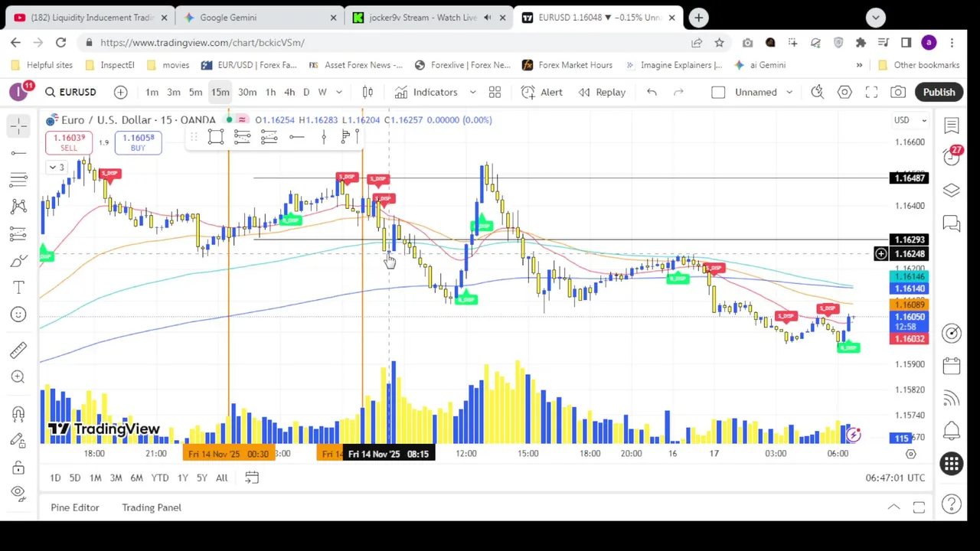Viewport: 980px width, 551px height.
Task: Select the crosshair cursor tool
Action: click(x=18, y=126)
